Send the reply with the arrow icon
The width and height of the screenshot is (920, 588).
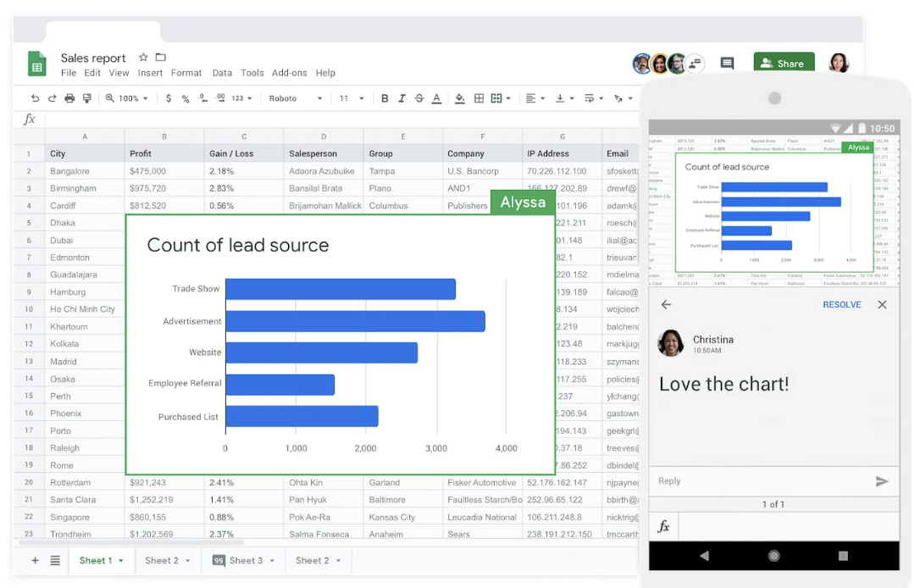point(882,481)
